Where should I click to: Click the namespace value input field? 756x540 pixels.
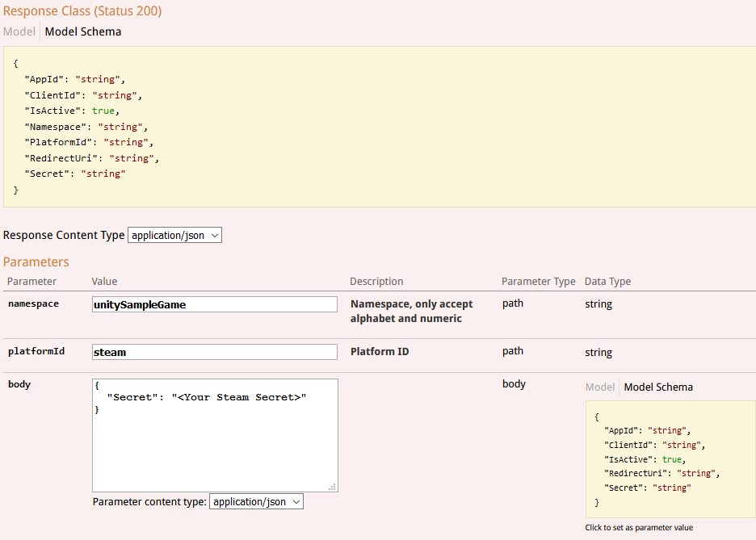point(215,304)
